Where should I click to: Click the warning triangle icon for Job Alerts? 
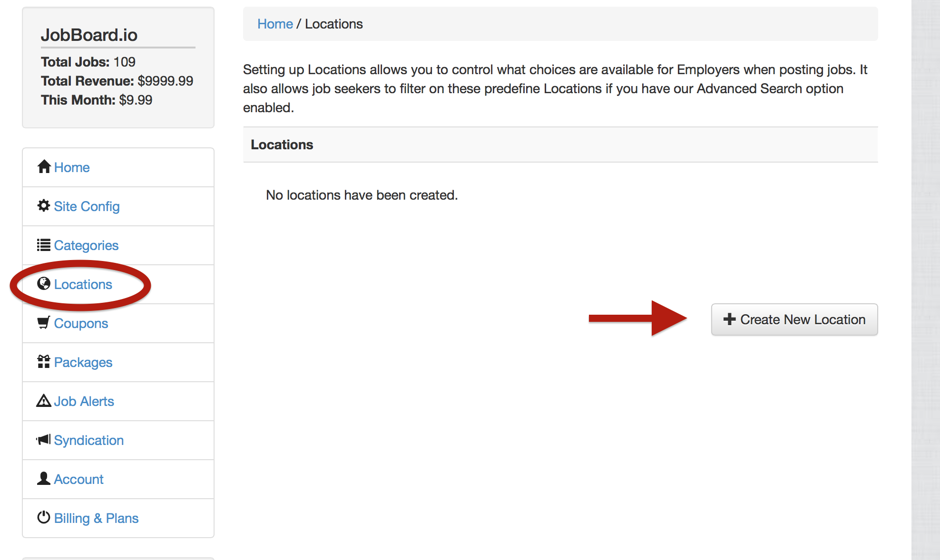[44, 401]
